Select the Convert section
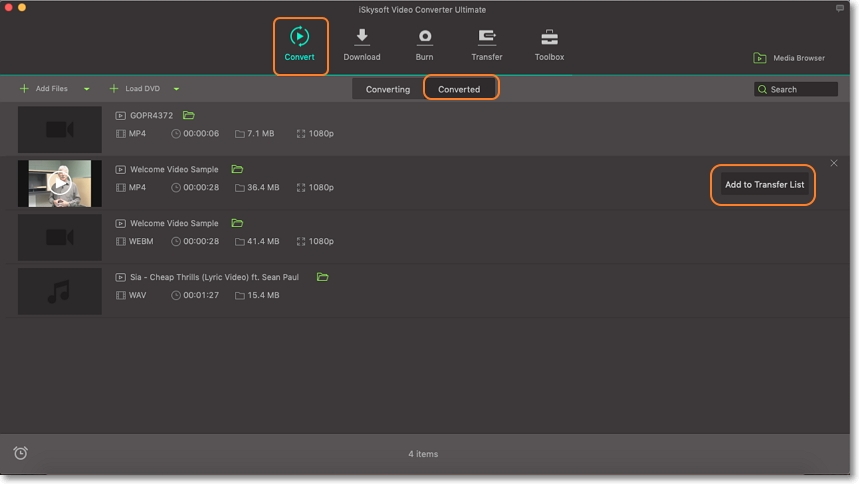The height and width of the screenshot is (484, 859). tap(299, 44)
